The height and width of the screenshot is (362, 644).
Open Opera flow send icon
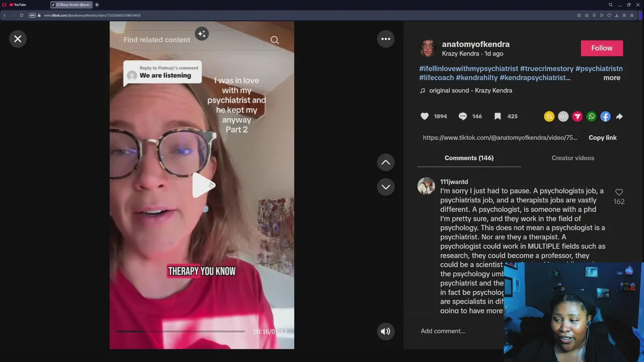[602, 15]
